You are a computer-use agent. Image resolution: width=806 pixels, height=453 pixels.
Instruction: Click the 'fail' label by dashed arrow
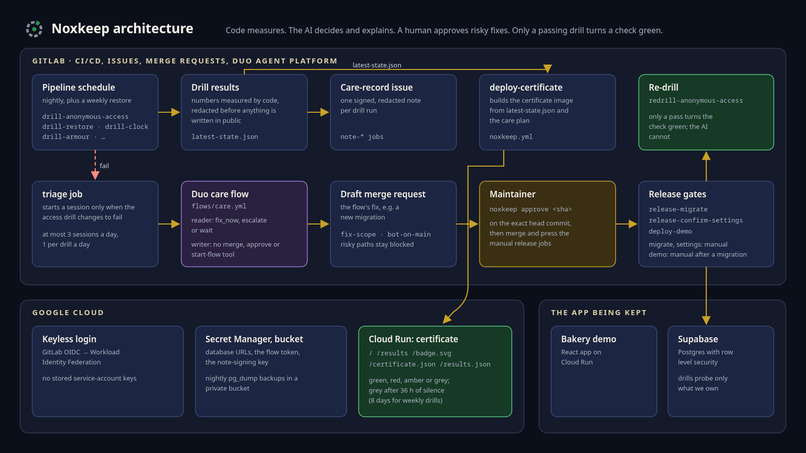tap(104, 166)
